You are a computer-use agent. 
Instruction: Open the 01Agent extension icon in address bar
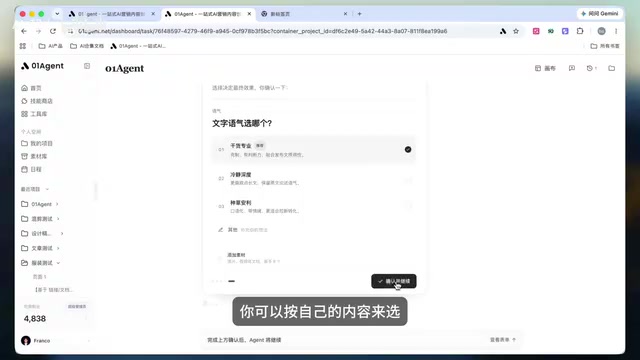click(x=503, y=31)
